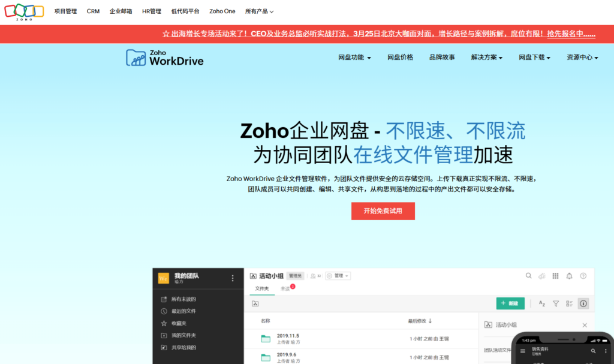Expand the 所有产品 menu

pos(257,10)
